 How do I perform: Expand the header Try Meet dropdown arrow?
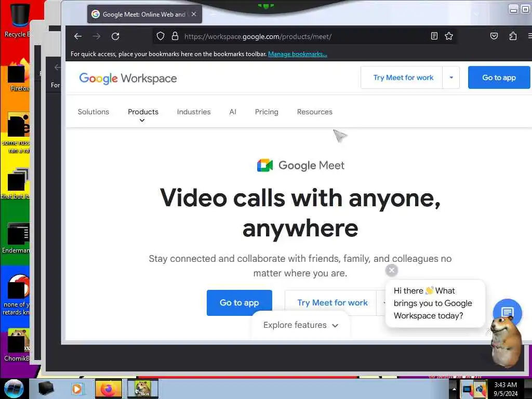click(x=451, y=78)
